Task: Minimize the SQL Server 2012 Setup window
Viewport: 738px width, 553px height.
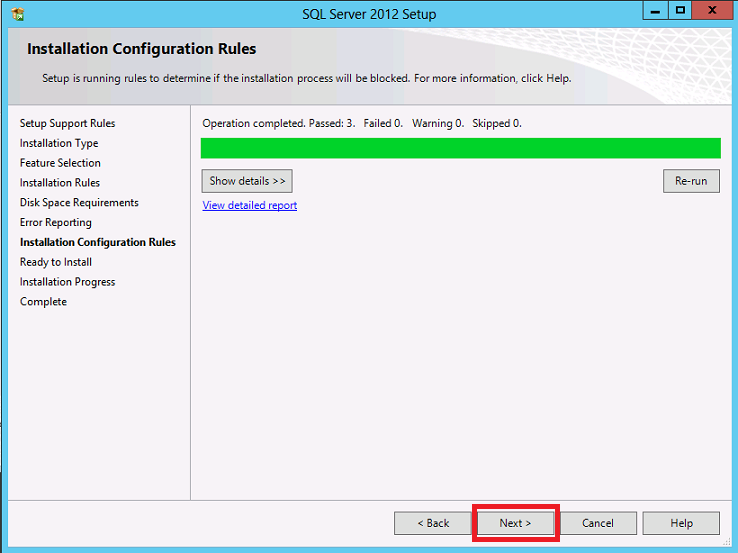Action: (655, 10)
